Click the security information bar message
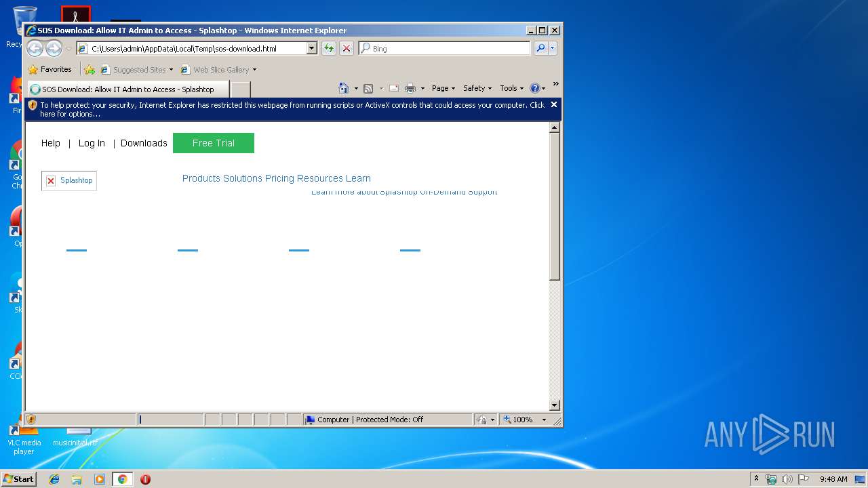The height and width of the screenshot is (488, 868). [292, 109]
